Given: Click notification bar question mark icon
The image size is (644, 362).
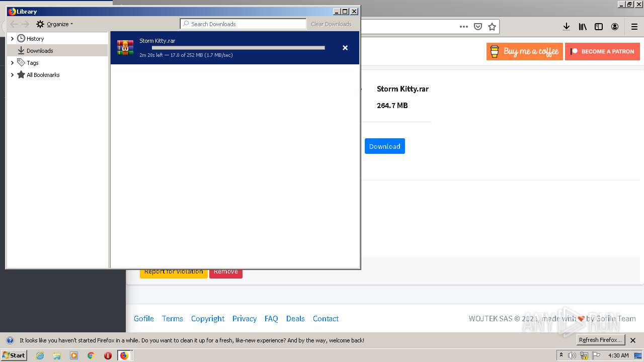Looking at the screenshot, I should click(10, 340).
